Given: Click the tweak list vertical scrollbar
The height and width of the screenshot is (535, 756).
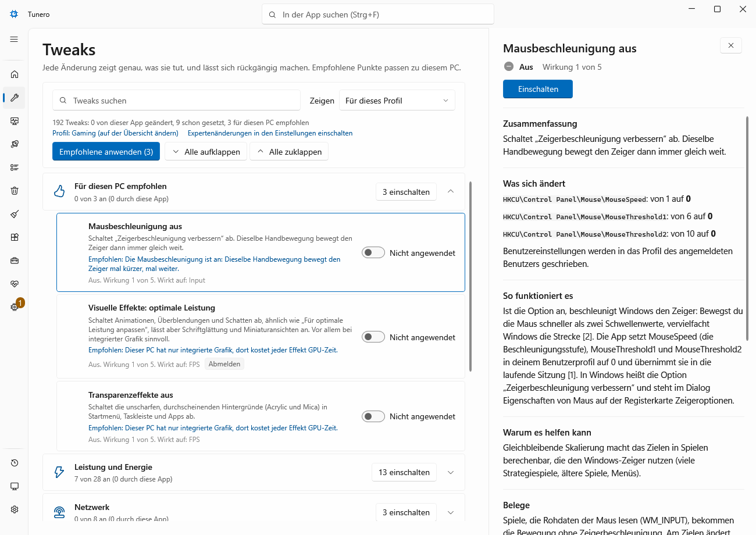Looking at the screenshot, I should coord(470,276).
